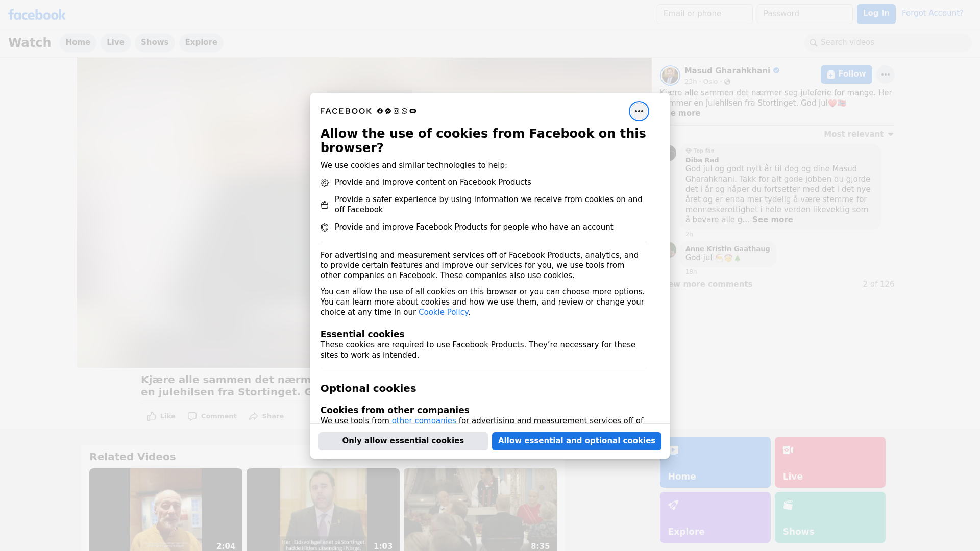Load more comments under the post
The image size is (980, 551).
709,284
